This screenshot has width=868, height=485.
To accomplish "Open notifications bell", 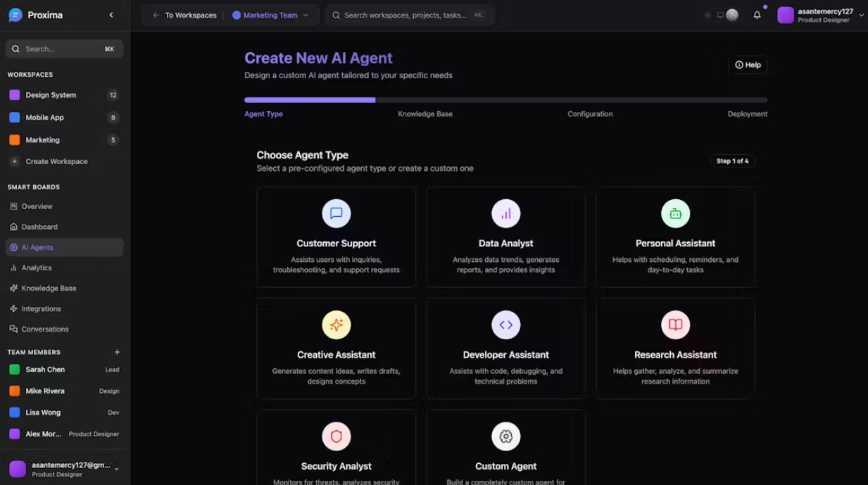I will tap(757, 15).
